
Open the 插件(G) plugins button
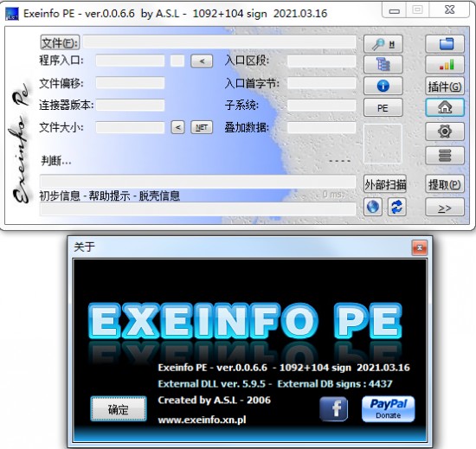pos(445,87)
